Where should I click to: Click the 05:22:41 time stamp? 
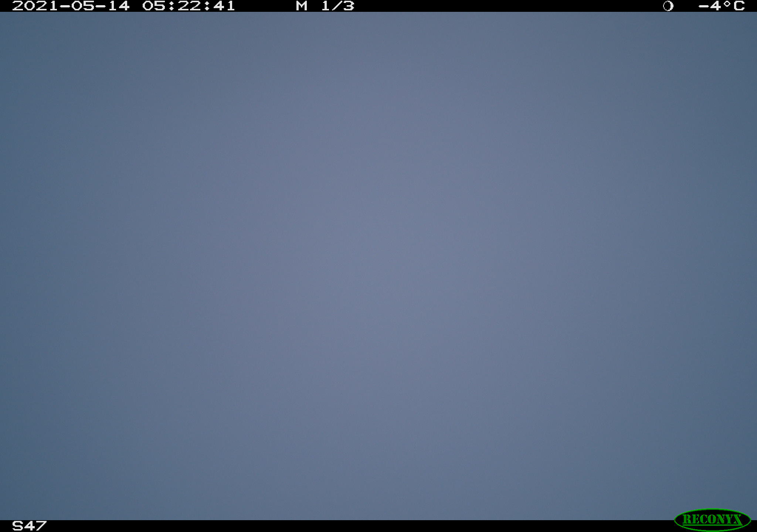pos(189,6)
